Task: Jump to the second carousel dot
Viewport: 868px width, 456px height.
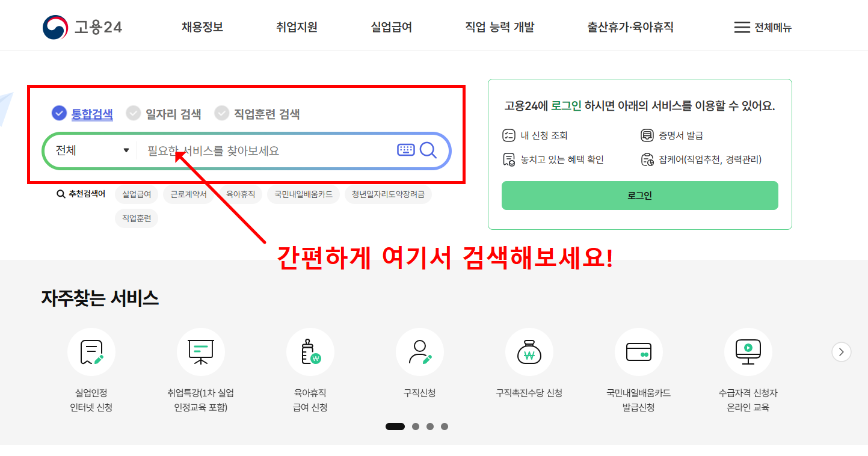Action: (x=415, y=426)
